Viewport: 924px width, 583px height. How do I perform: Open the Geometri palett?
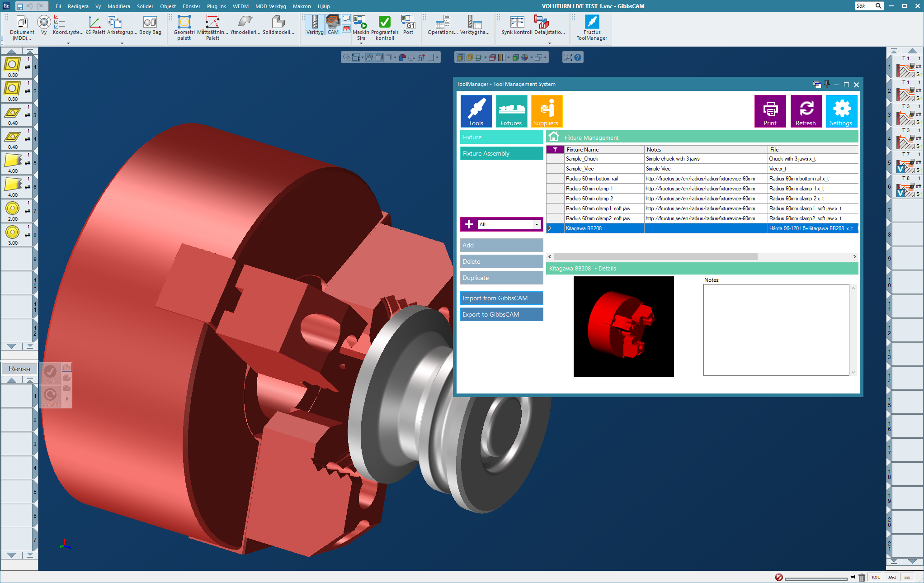tap(184, 28)
